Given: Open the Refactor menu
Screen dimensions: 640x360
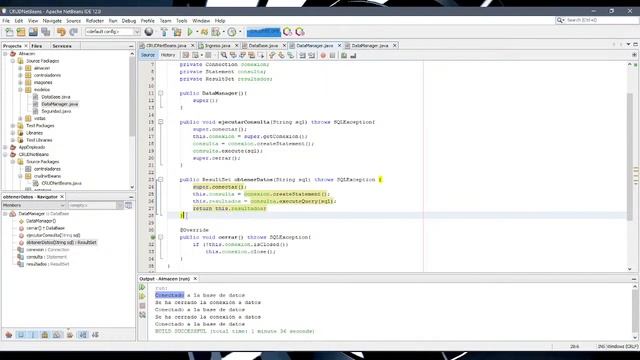Looking at the screenshot, I should coord(94,21).
